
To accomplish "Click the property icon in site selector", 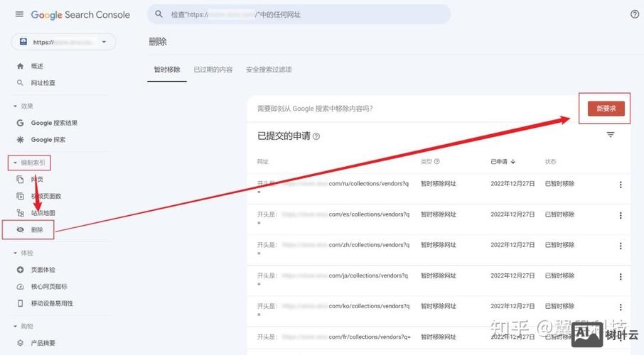I will coord(23,42).
